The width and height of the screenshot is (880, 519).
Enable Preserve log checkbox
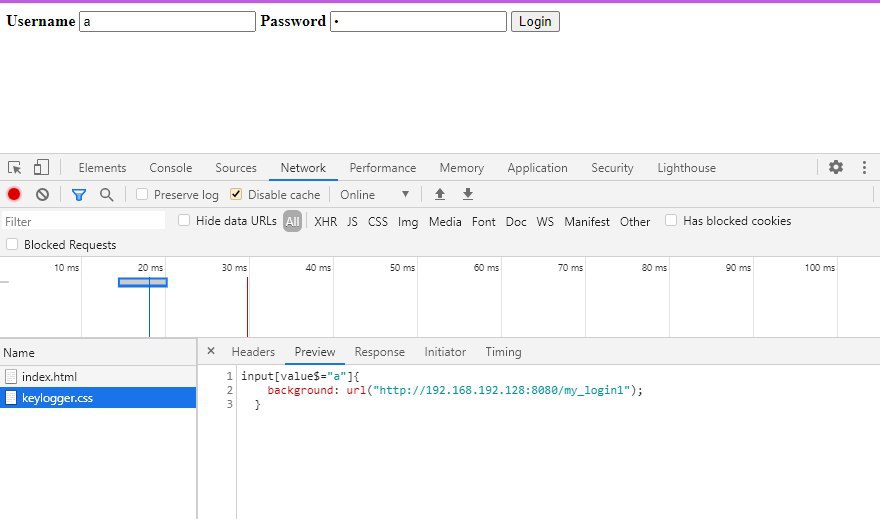pos(142,194)
